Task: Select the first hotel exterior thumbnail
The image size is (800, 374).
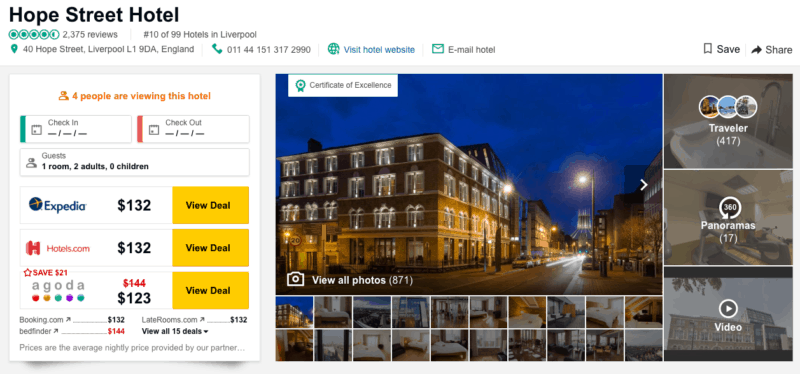Action: pyautogui.click(x=294, y=312)
